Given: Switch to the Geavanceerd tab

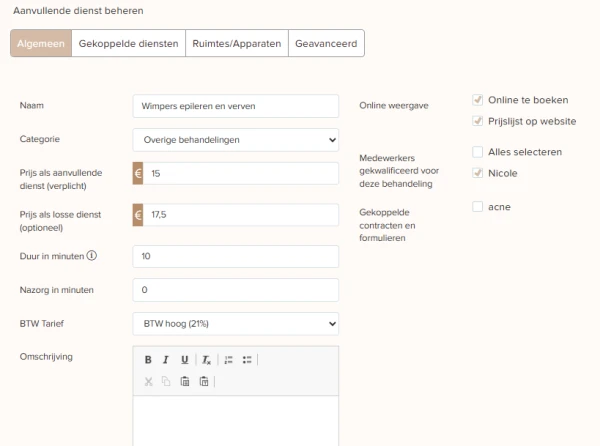Looking at the screenshot, I should click(326, 43).
